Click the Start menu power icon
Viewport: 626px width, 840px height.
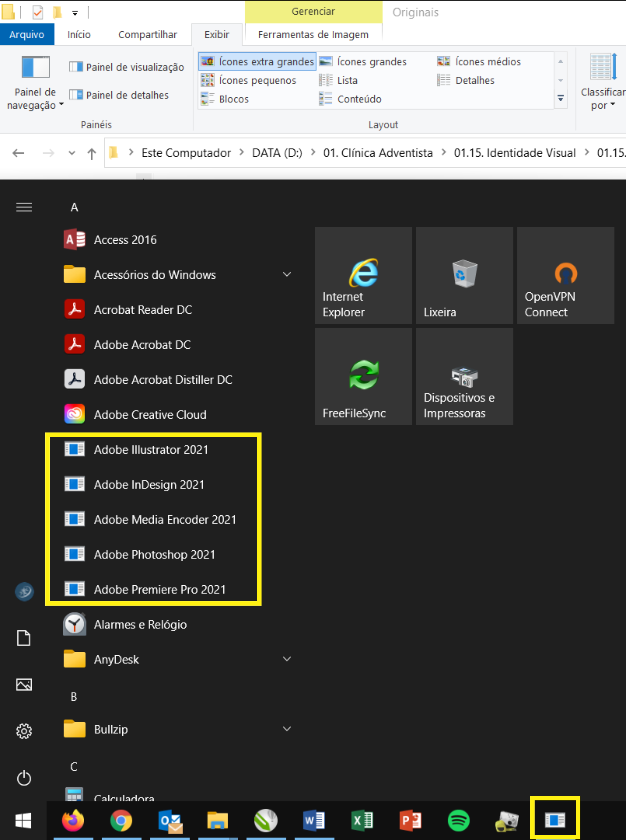24,778
